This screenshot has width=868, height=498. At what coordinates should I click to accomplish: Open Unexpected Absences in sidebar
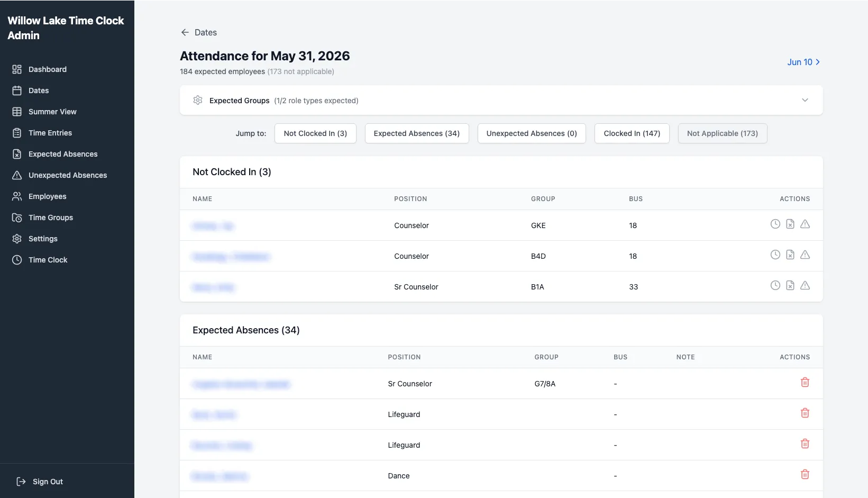coord(67,175)
